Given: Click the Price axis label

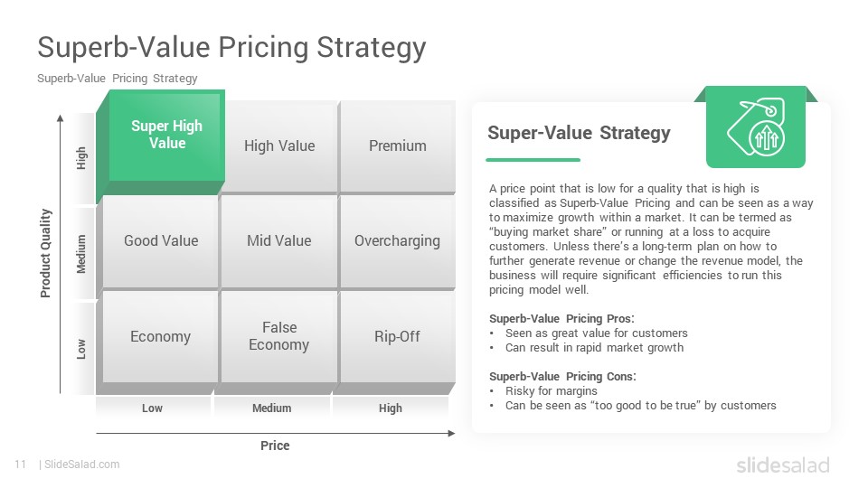Looking at the screenshot, I should 275,446.
